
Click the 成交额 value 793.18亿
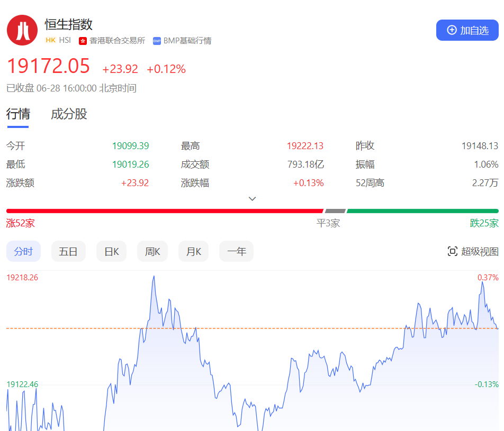tap(305, 164)
